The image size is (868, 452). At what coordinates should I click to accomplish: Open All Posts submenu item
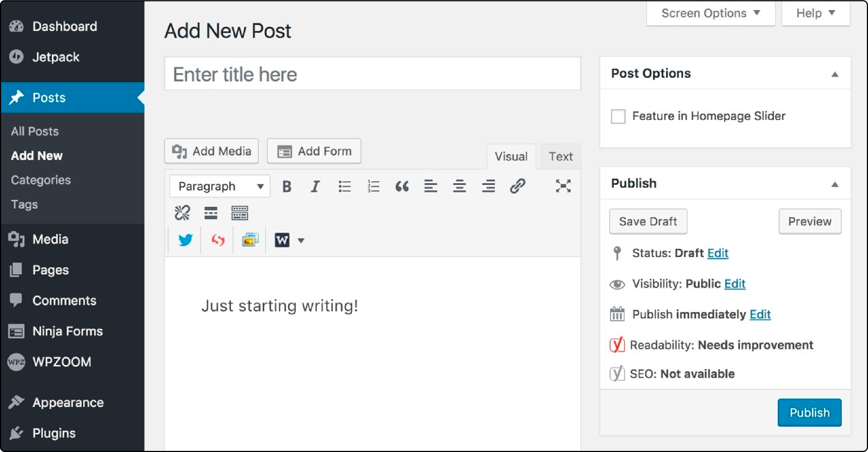pos(35,131)
